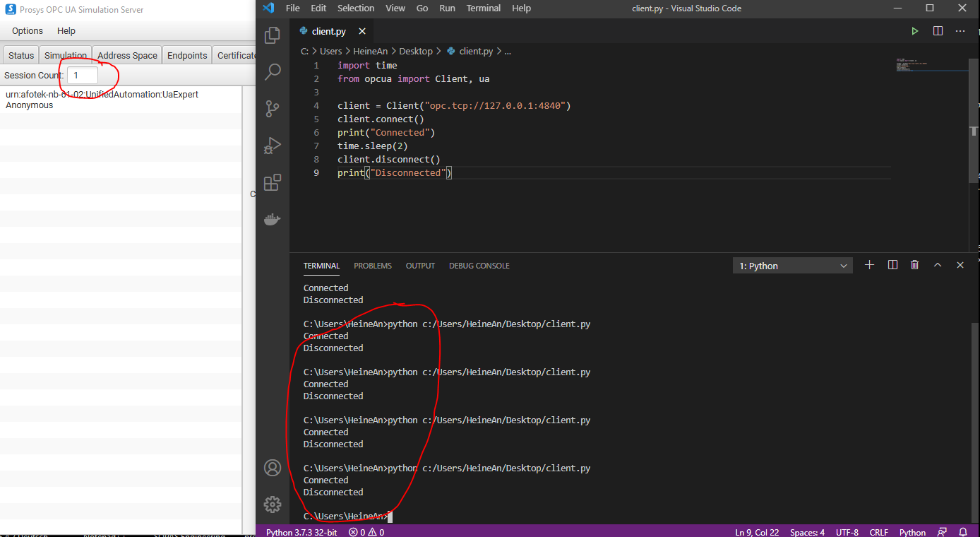Viewport: 980px width, 537px height.
Task: Run client.py using the play icon
Action: (x=914, y=30)
